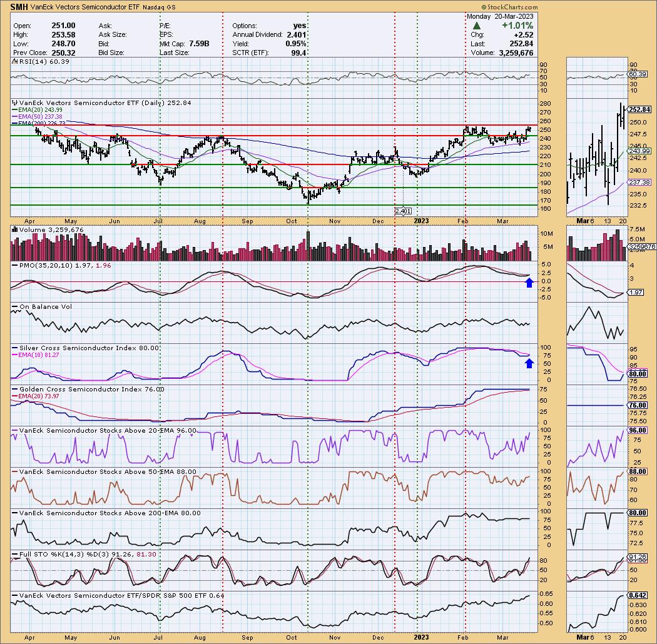
Task: Click the 252.84 price tag on the zoom panel
Action: [639, 109]
